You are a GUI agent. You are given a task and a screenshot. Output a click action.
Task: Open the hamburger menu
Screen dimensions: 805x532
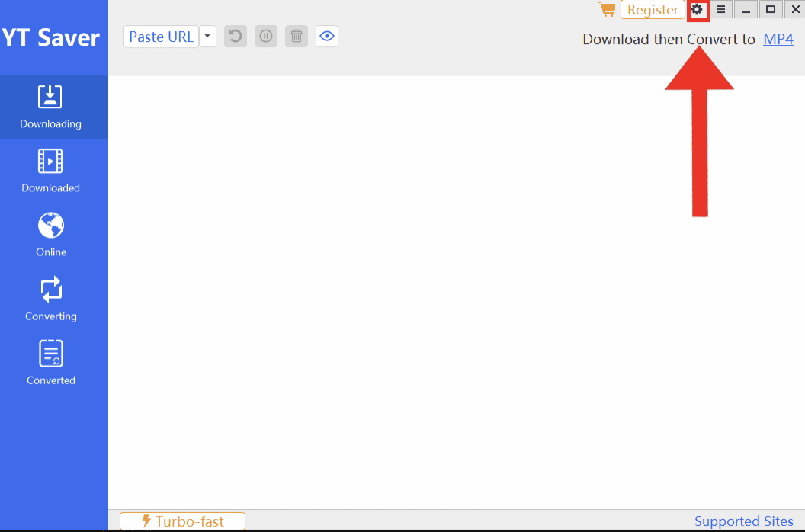721,9
